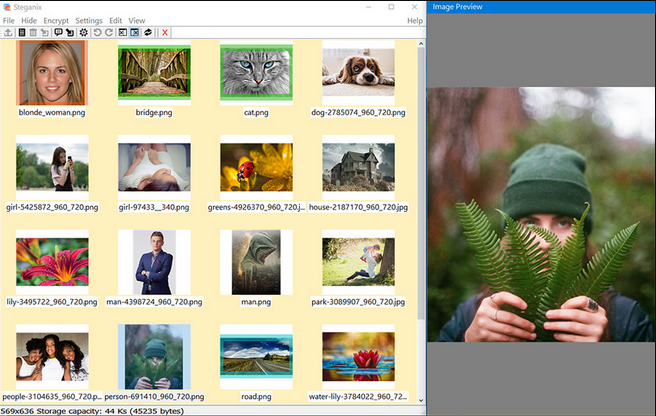Click the upload/open folder toolbar icon
The height and width of the screenshot is (416, 656).
tap(8, 33)
